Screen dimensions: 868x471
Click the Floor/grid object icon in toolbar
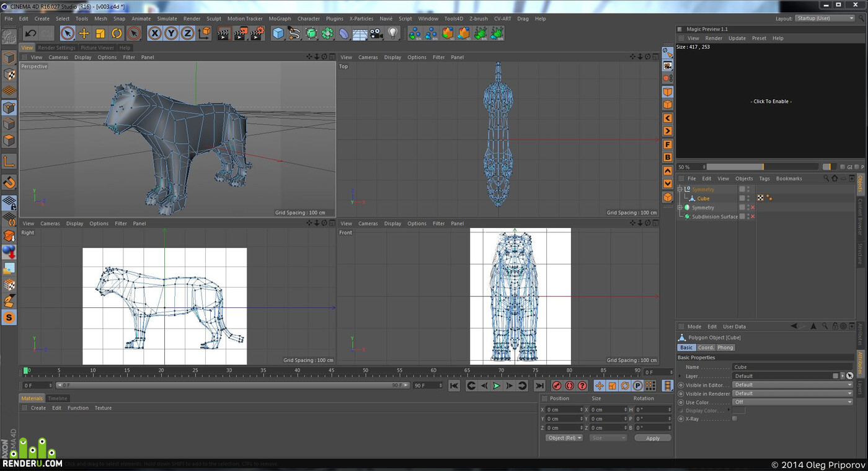360,33
